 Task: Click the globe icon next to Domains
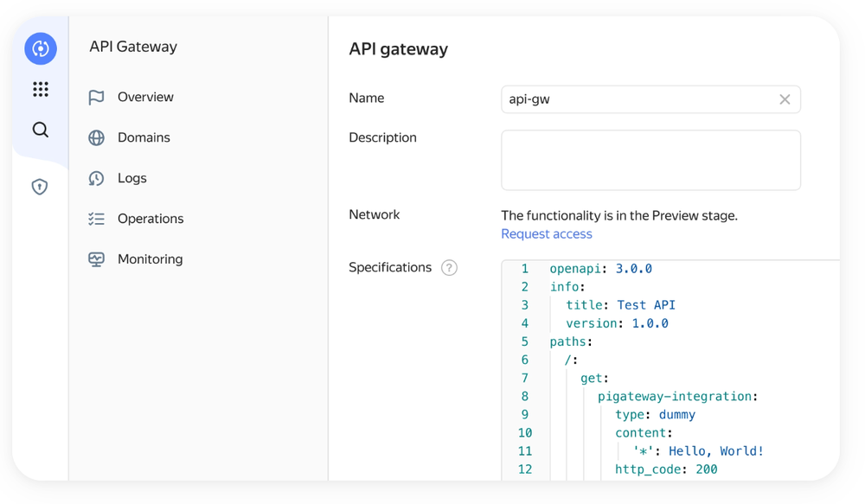point(97,137)
